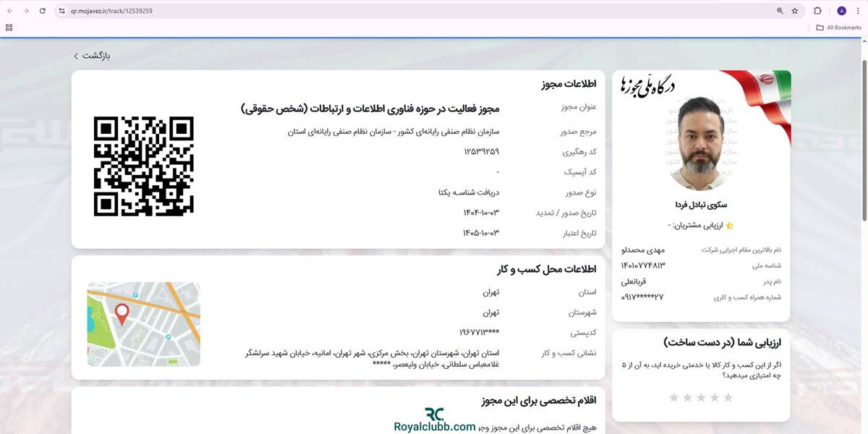Screen dimensions: 868x434
Task: Click the business address text استان تهران، شهرستان تهران
Action: pyautogui.click(x=373, y=359)
